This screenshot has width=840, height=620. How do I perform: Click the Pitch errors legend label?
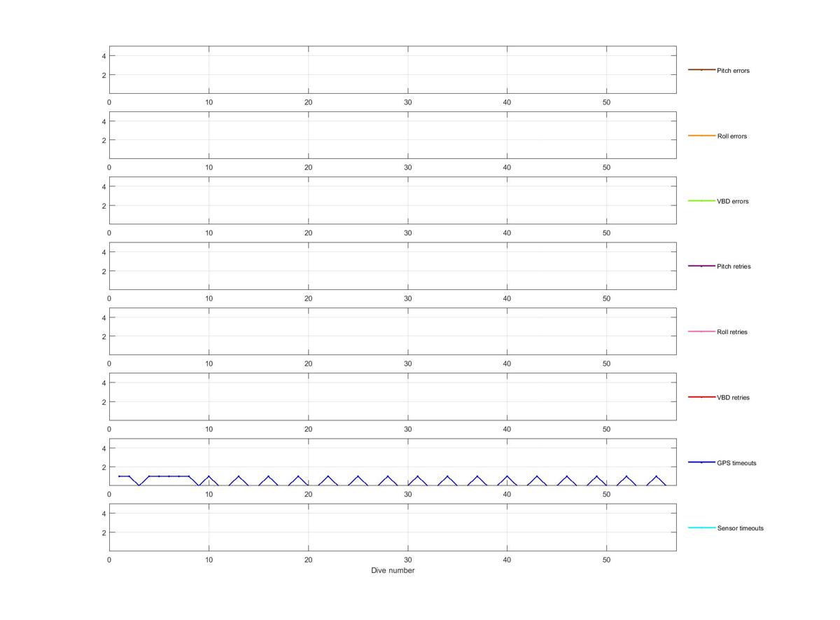pos(733,71)
